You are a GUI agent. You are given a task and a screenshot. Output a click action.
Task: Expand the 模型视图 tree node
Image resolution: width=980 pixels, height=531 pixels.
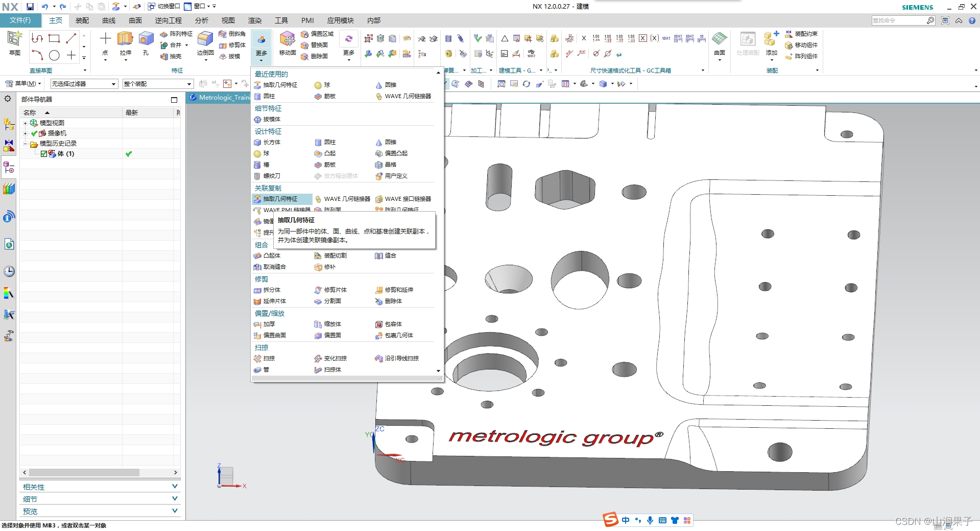point(25,123)
